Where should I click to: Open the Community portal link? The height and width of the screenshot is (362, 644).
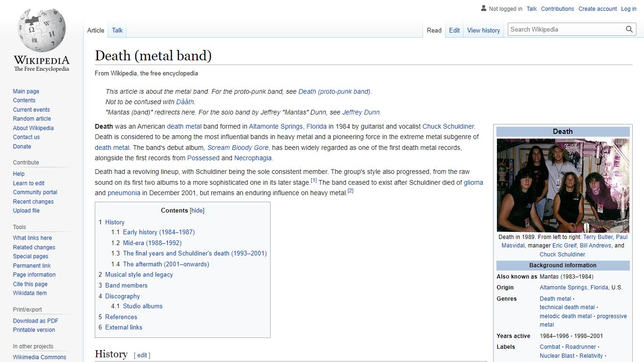pyautogui.click(x=35, y=192)
